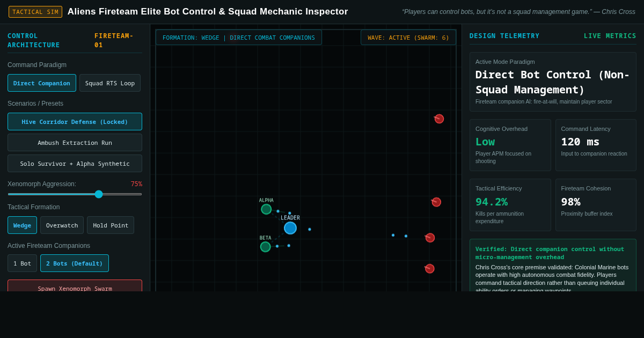Select the LEADER unit marker on map
Screen dimensions: 644x338
pyautogui.click(x=290, y=228)
